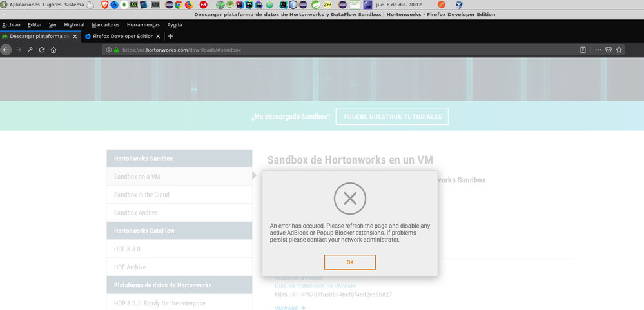Open the Sistema system menu

pyautogui.click(x=74, y=5)
